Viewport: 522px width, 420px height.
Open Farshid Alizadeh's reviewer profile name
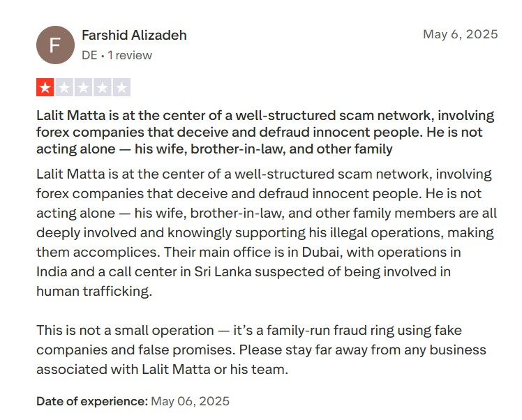pyautogui.click(x=134, y=36)
